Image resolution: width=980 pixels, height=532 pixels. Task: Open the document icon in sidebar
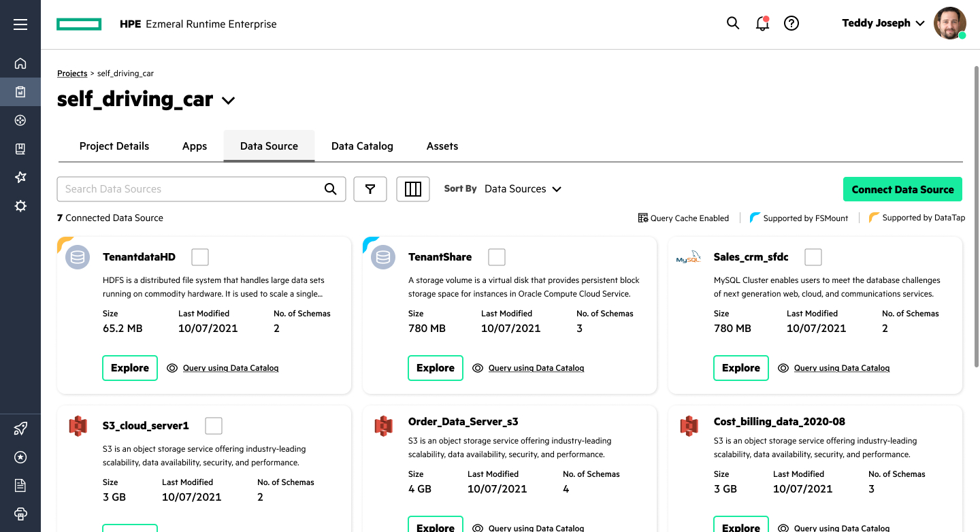(x=20, y=486)
